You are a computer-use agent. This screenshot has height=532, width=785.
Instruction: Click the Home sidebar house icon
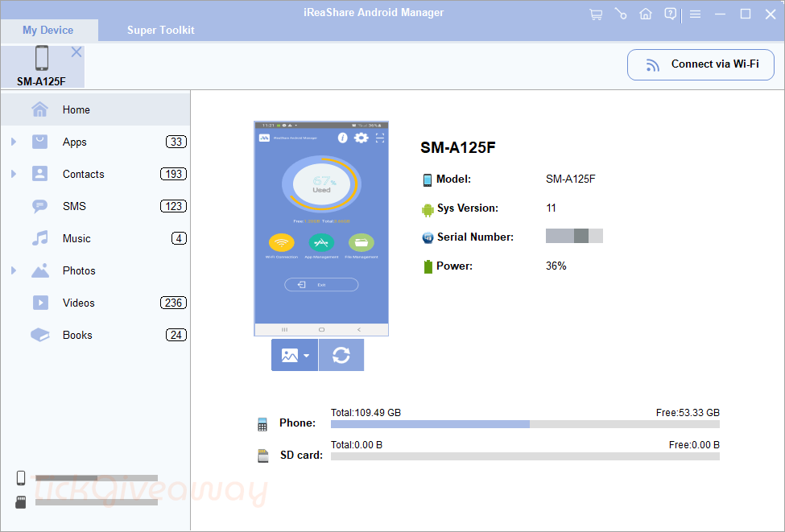[x=40, y=109]
